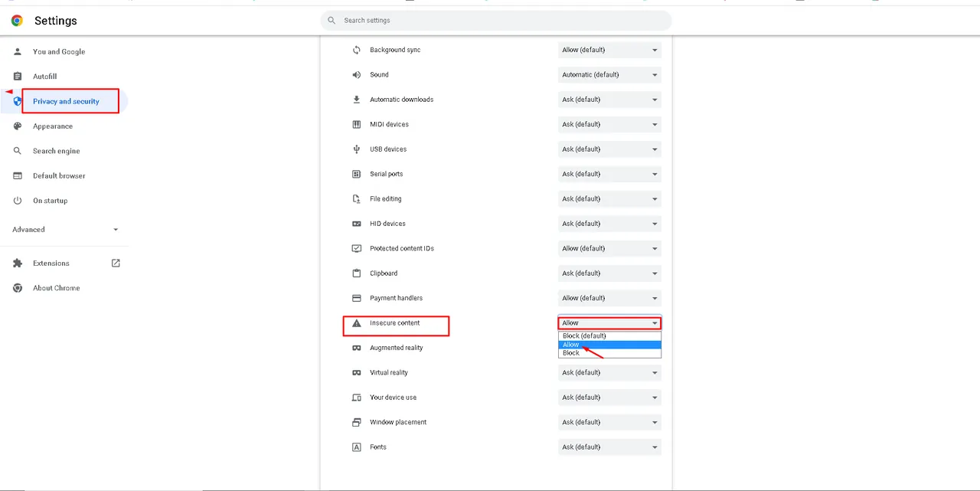Click the Search settings input field
The width and height of the screenshot is (980, 491).
coord(496,20)
